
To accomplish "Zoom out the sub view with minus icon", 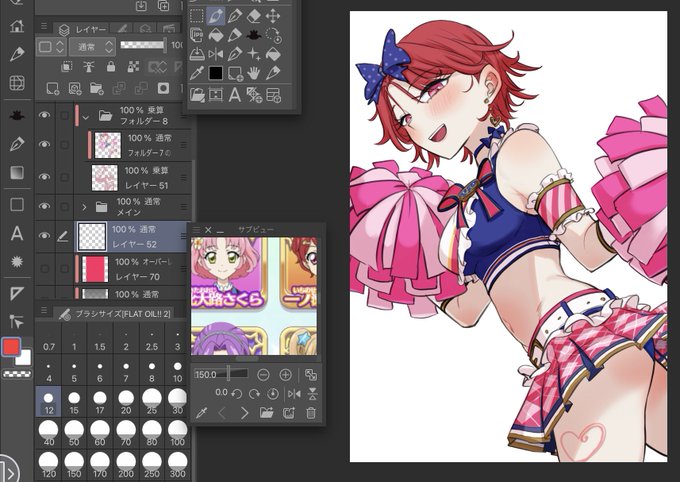I will [263, 374].
